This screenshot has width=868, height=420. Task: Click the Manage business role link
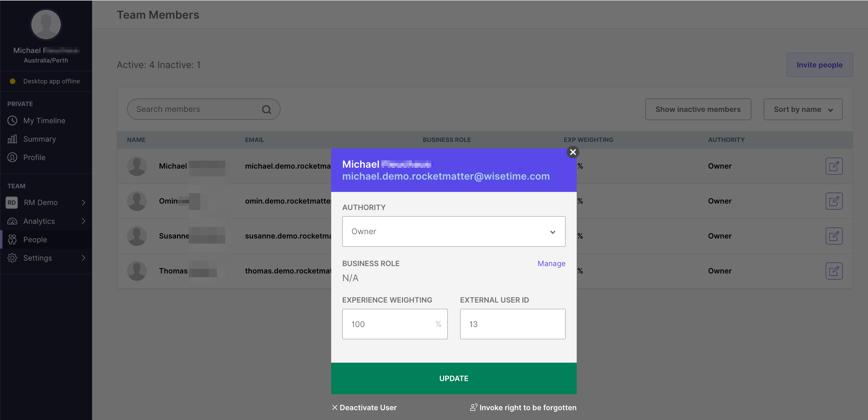pyautogui.click(x=551, y=264)
